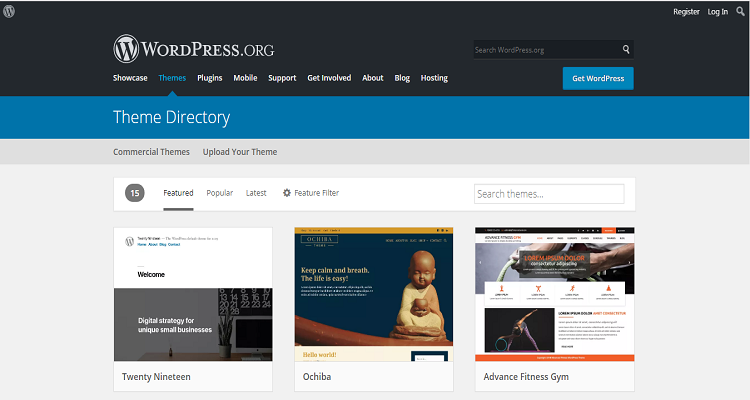The width and height of the screenshot is (750, 400).
Task: Open Upload Your Theme link
Action: point(240,152)
